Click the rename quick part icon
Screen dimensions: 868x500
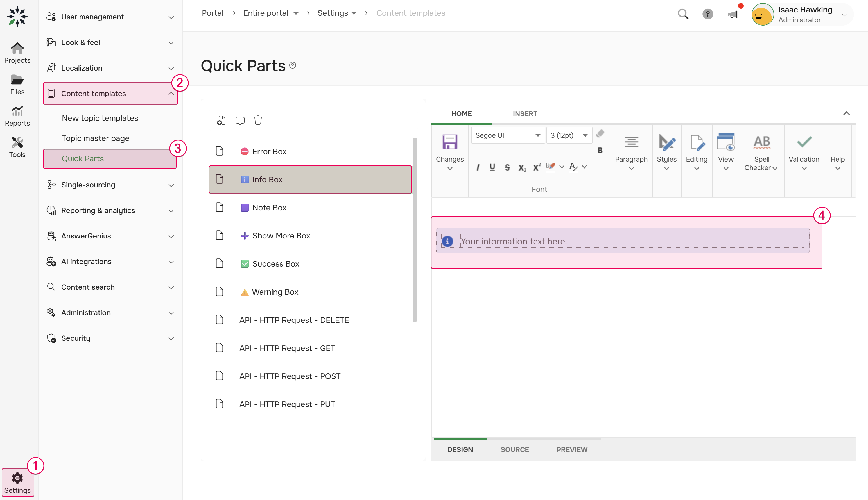tap(240, 120)
